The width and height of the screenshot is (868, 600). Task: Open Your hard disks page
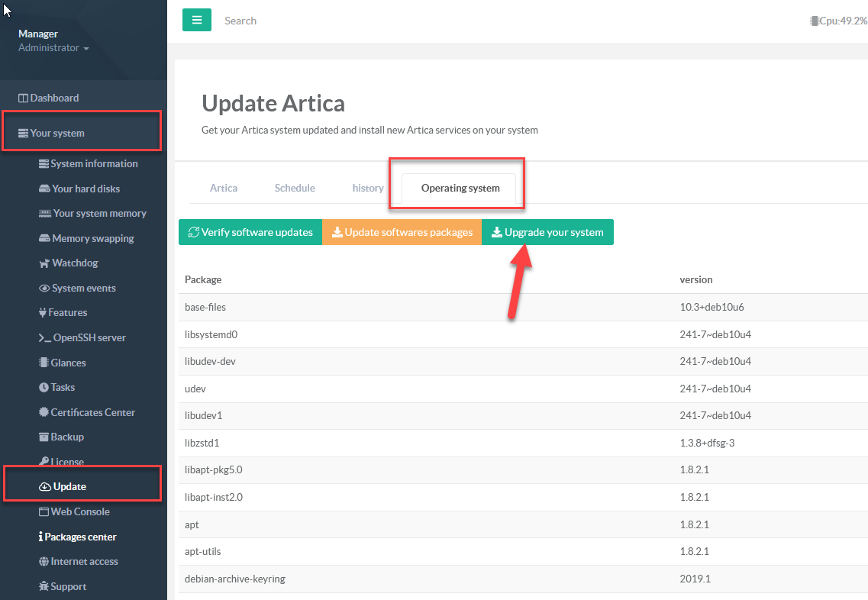tap(85, 189)
